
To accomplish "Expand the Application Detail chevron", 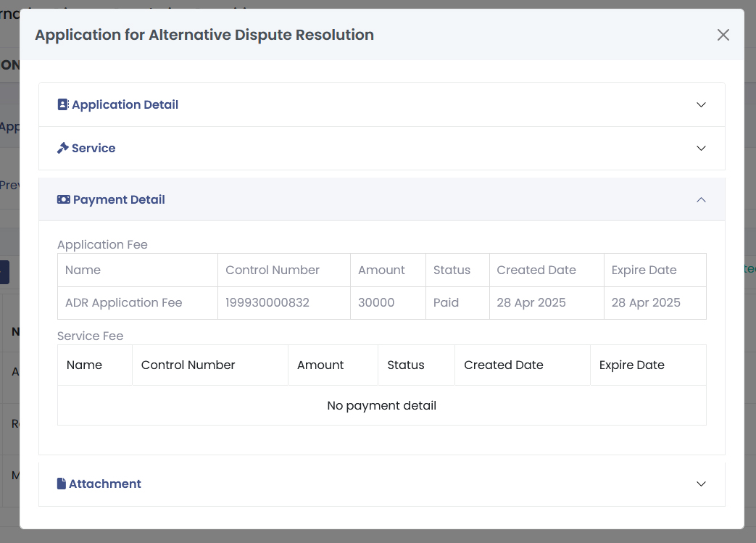I will point(701,104).
